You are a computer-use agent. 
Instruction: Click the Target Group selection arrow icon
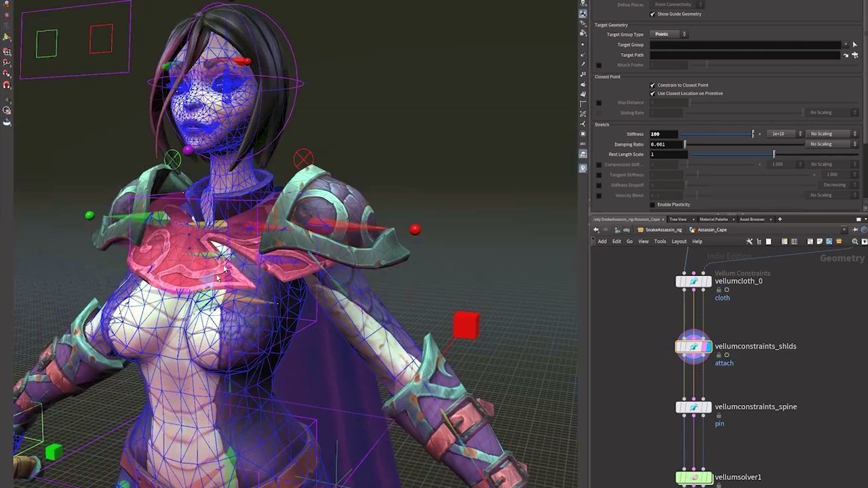[x=854, y=45]
